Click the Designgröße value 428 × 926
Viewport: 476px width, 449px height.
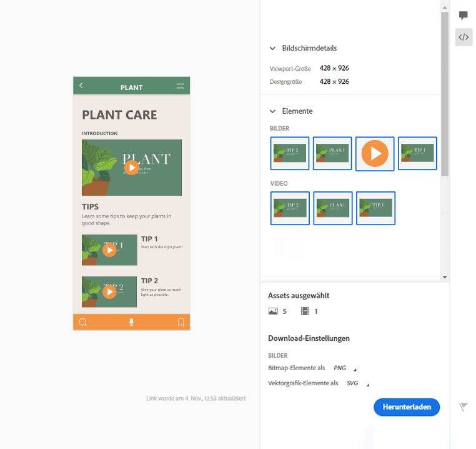(334, 81)
